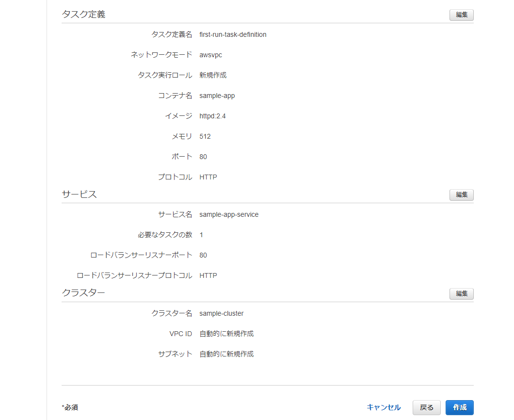This screenshot has height=420, width=514.
Task: Click the 編集 button for クラスター section
Action: [x=461, y=294]
